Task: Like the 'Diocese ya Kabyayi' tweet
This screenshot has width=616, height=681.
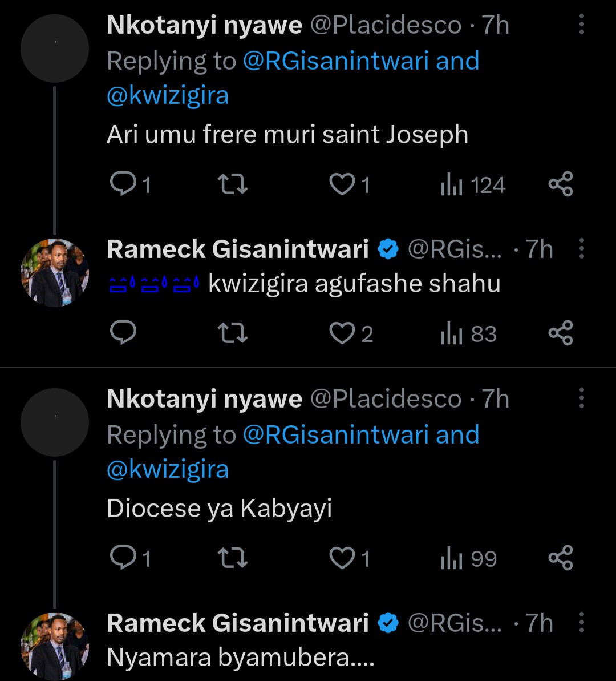Action: (343, 558)
